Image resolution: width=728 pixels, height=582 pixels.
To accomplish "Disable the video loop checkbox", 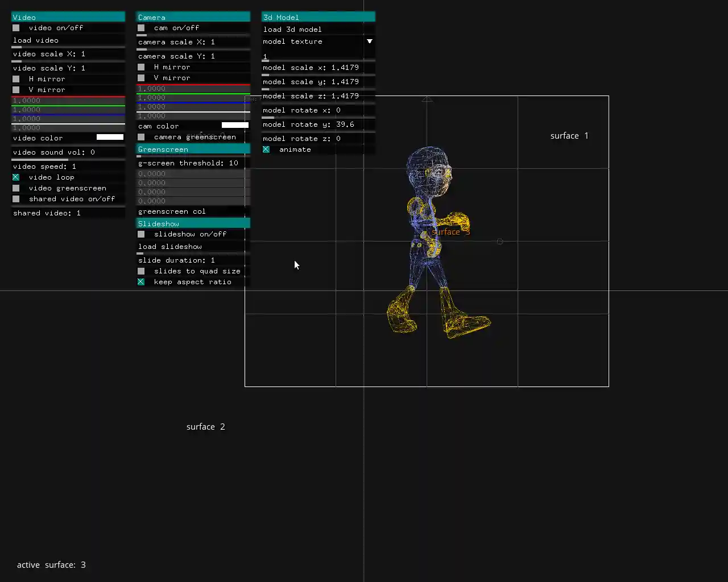I will (x=16, y=177).
